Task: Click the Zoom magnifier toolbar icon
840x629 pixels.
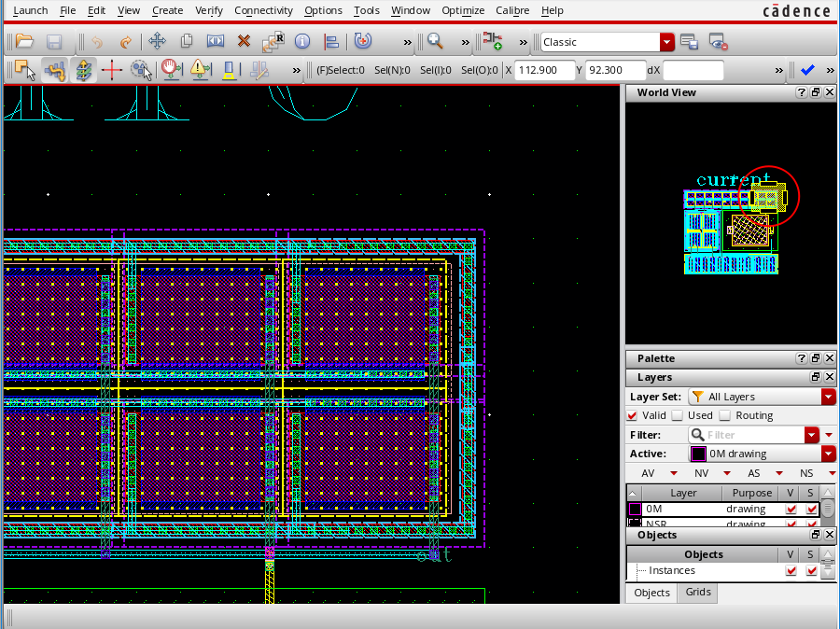Action: (435, 42)
